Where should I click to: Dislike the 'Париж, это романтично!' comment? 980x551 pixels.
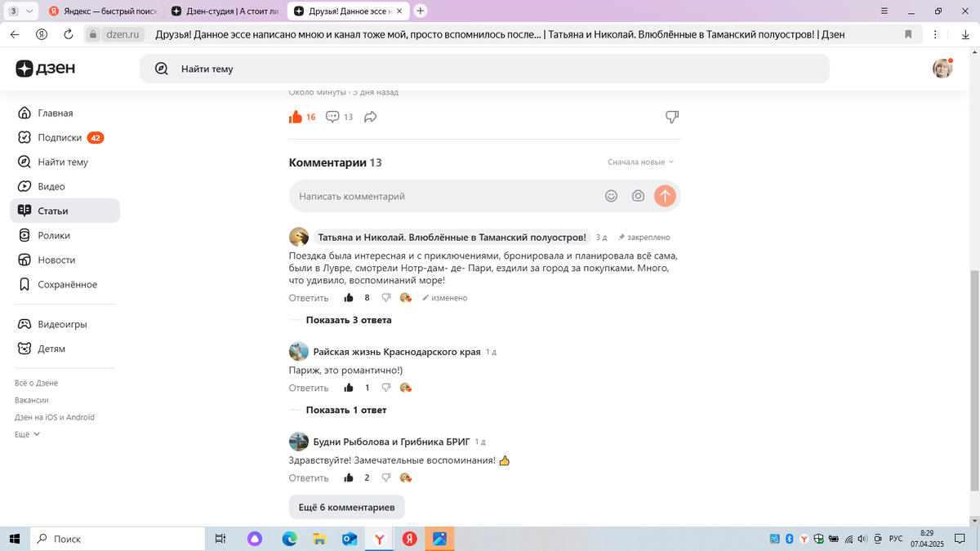tap(386, 388)
